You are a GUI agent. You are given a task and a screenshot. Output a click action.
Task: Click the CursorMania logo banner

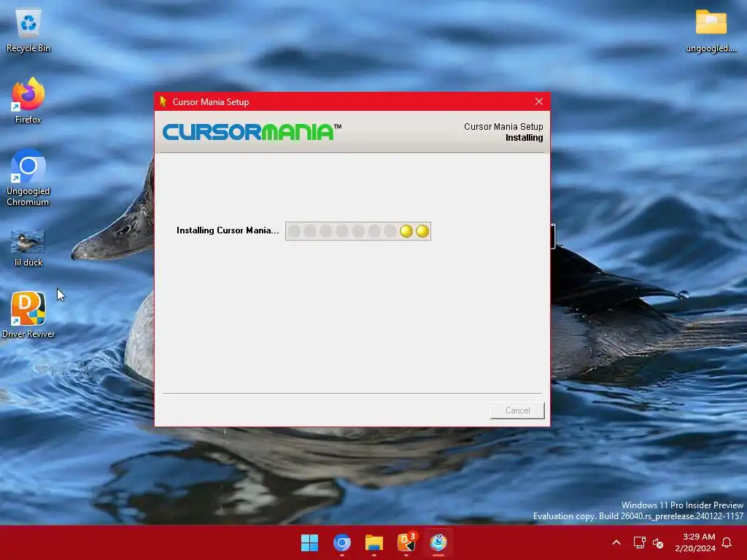pos(252,132)
